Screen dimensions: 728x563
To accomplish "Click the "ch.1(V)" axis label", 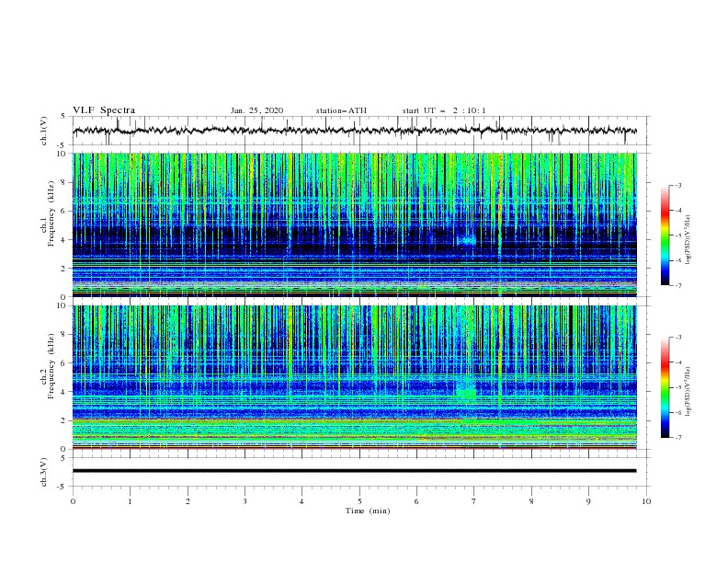I will tap(44, 131).
